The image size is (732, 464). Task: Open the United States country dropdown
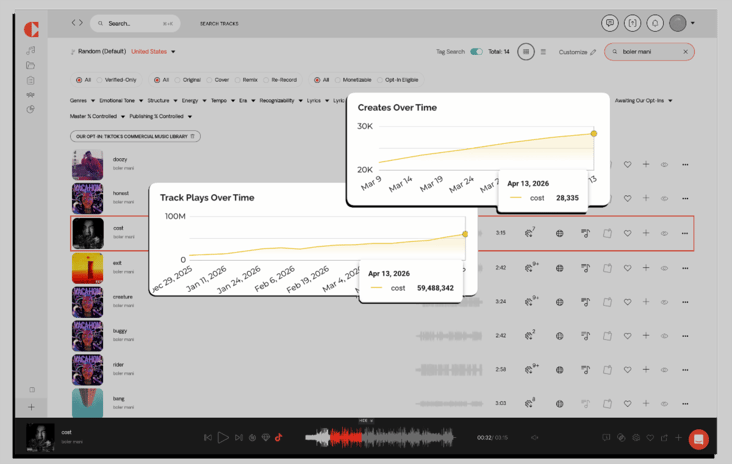153,51
